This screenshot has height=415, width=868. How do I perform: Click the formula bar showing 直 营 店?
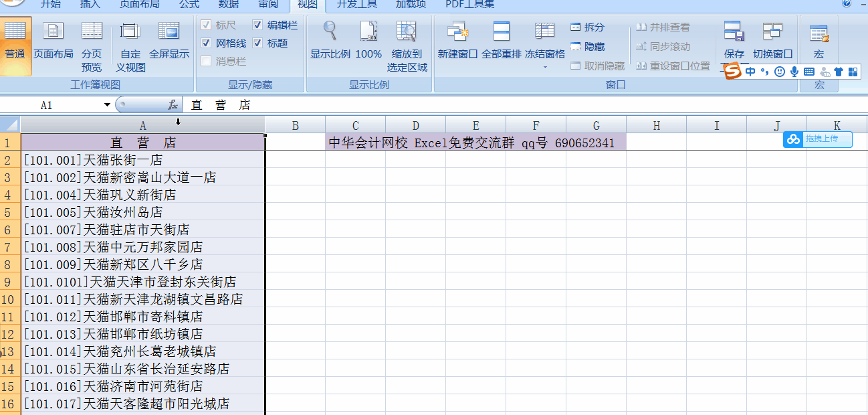524,105
